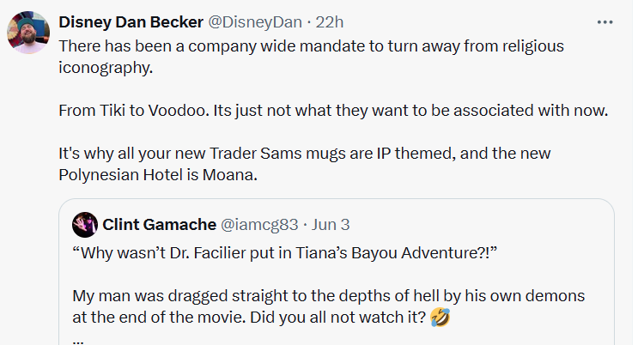Open the Jun 3 quoted tweet date
Viewport: 644px width, 345px height.
pos(331,225)
